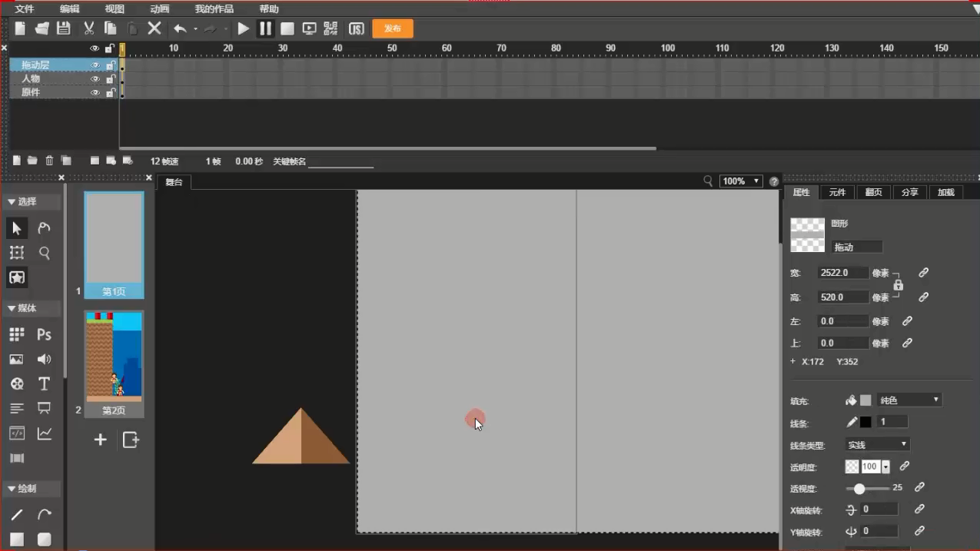Viewport: 980px width, 551px height.
Task: Open the JS script editor icon
Action: [x=357, y=28]
